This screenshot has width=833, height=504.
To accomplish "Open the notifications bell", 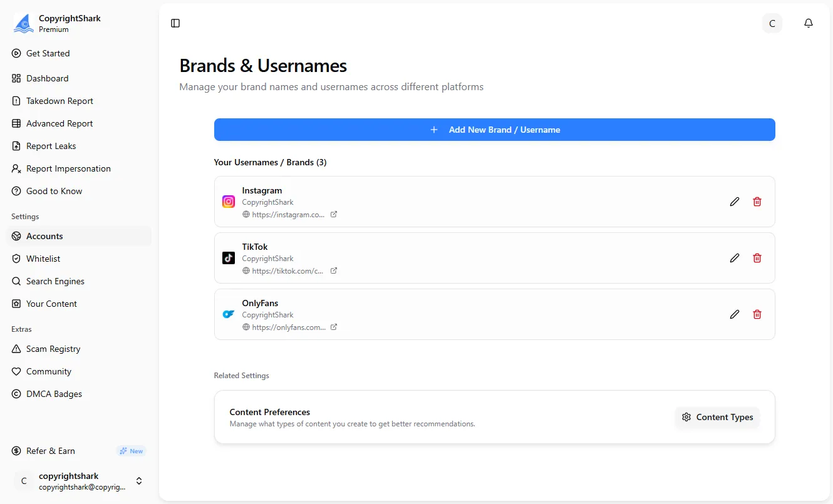I will tap(809, 23).
